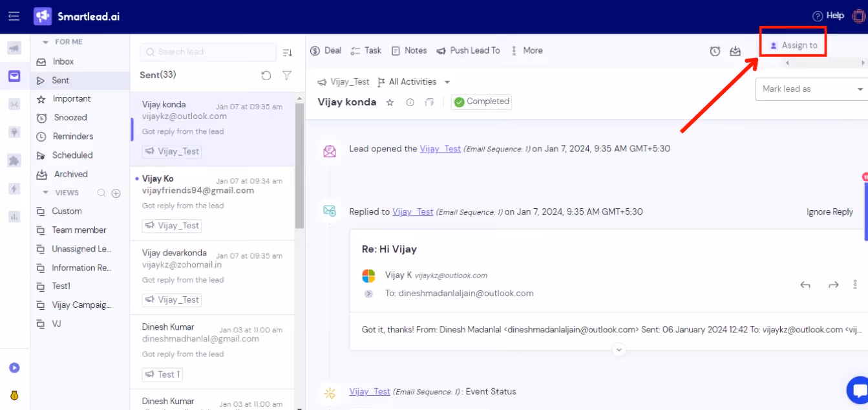Click the Completed status badge
This screenshot has width=868, height=410.
(x=482, y=102)
